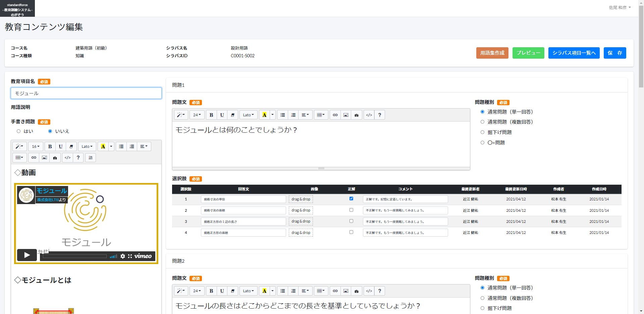Click video camera icon in question 2 toolbar
The width and height of the screenshot is (644, 314).
(357, 291)
